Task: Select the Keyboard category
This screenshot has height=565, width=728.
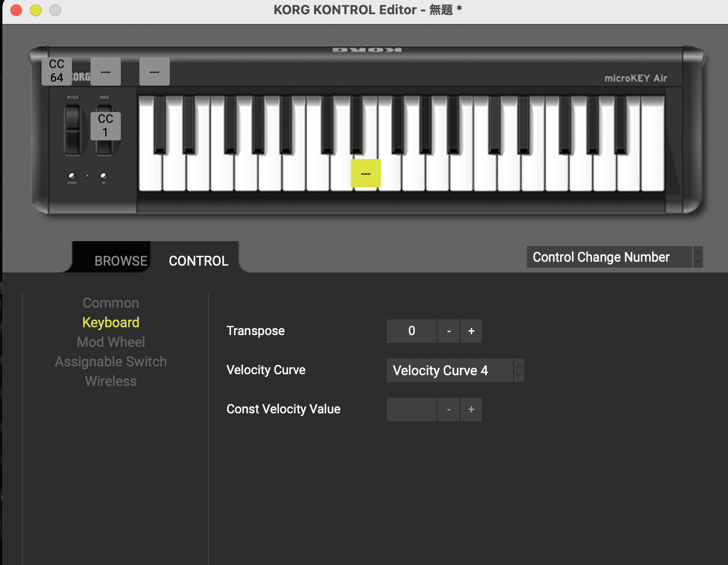Action: [x=111, y=322]
